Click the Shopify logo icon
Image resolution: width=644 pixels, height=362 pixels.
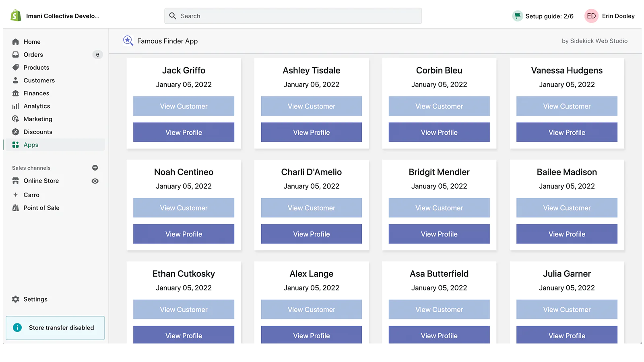pos(16,16)
